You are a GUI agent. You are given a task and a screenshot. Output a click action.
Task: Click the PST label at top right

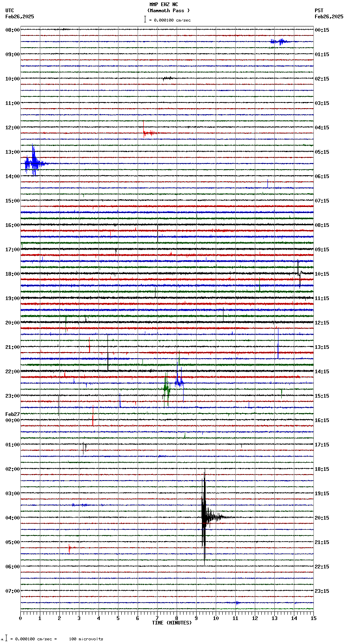coord(319,11)
